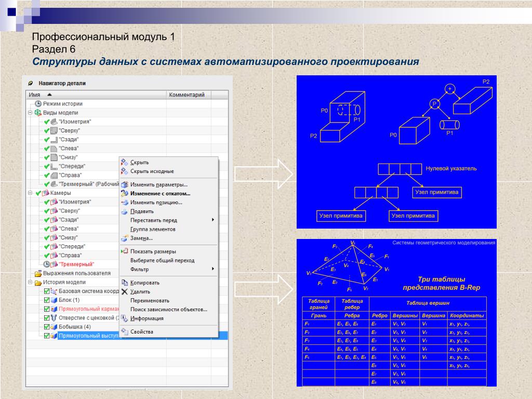Collapse the Камеры tree node
The height and width of the screenshot is (399, 532).
coord(30,193)
